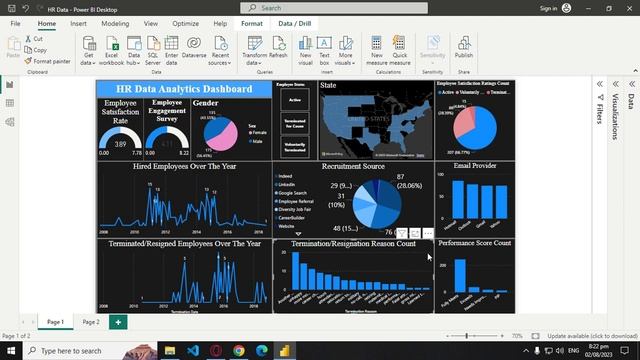
Task: Open Dataverse connector
Action: click(194, 47)
